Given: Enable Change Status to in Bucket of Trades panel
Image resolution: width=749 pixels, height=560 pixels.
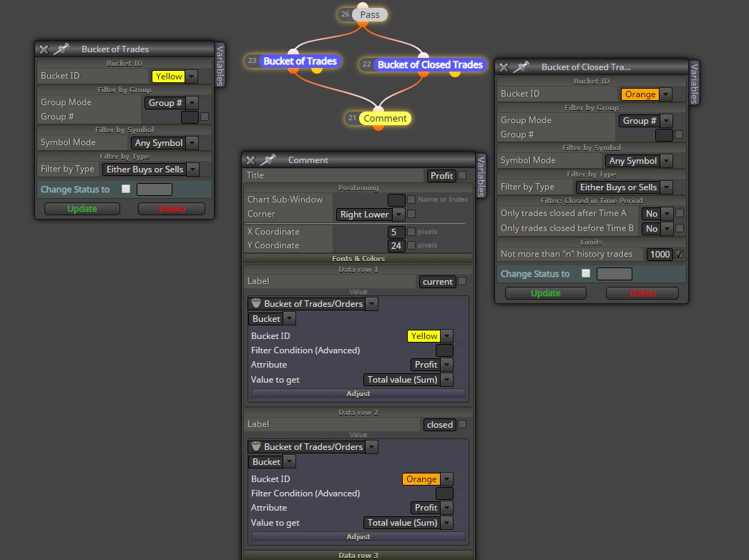Looking at the screenshot, I should [x=126, y=189].
